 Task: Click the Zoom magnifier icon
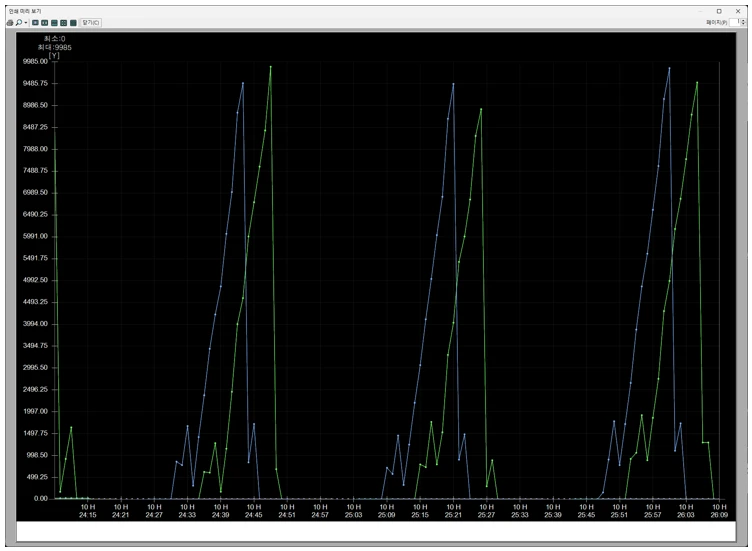point(19,23)
